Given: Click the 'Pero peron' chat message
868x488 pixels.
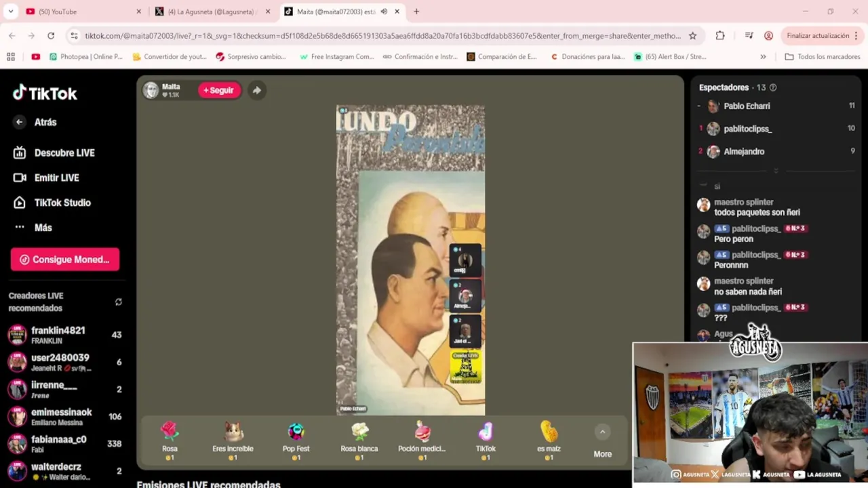Looking at the screenshot, I should [x=734, y=239].
